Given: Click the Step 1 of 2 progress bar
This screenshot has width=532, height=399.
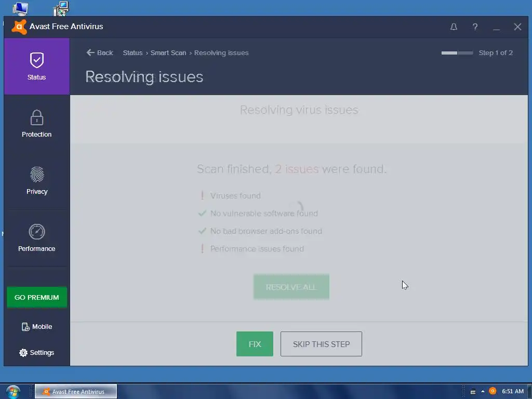Looking at the screenshot, I should (x=457, y=53).
